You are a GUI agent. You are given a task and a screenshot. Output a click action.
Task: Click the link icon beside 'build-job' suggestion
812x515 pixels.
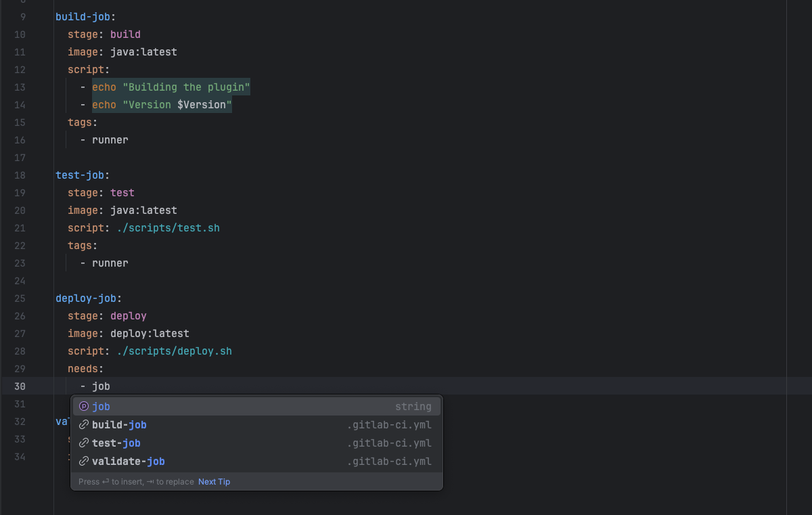click(x=84, y=425)
